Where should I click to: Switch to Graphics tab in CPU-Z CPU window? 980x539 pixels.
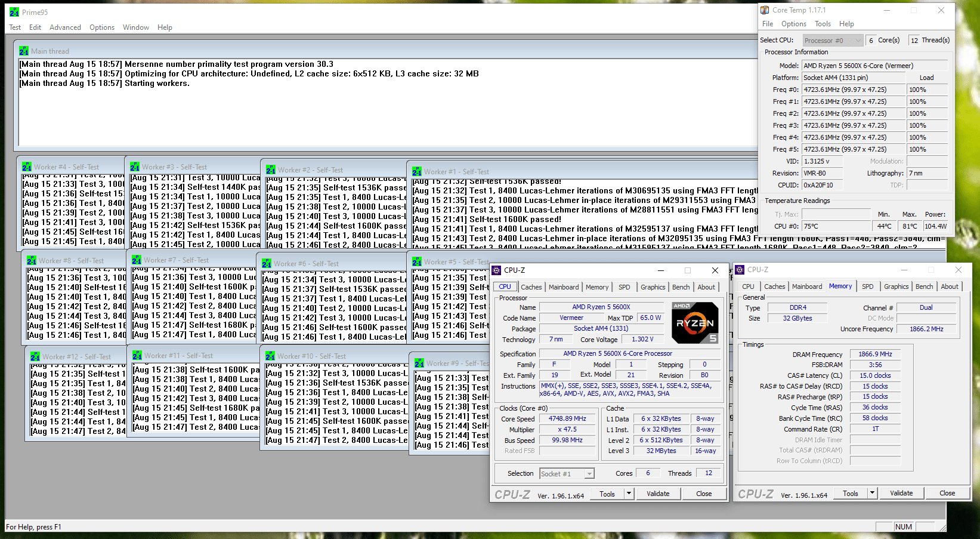pos(653,287)
